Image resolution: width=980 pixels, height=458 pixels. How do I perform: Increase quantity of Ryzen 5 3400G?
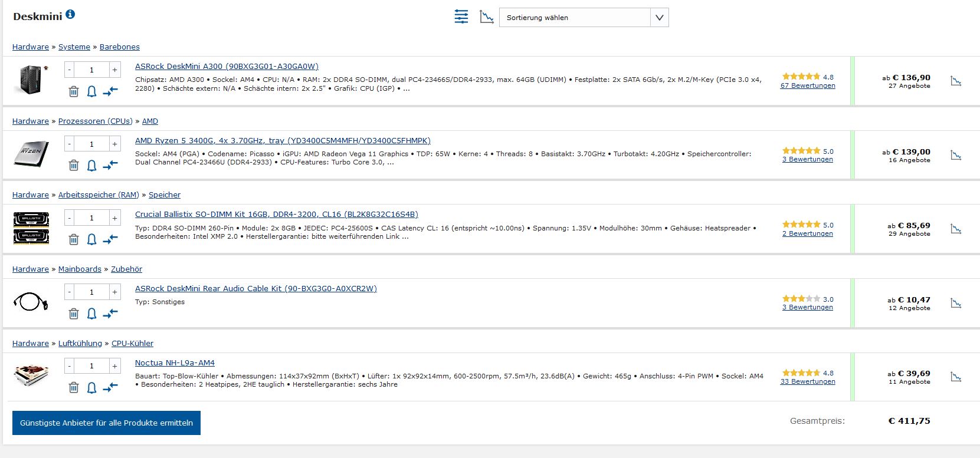coord(114,144)
